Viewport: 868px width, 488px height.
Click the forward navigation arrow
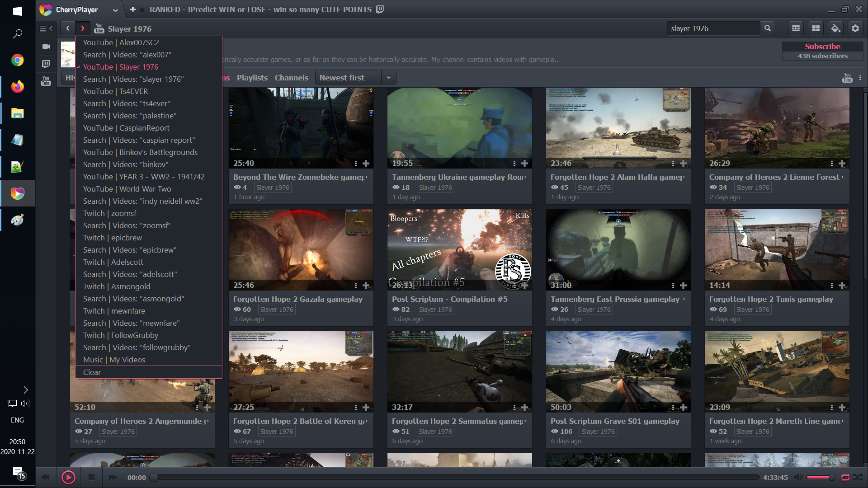point(82,28)
